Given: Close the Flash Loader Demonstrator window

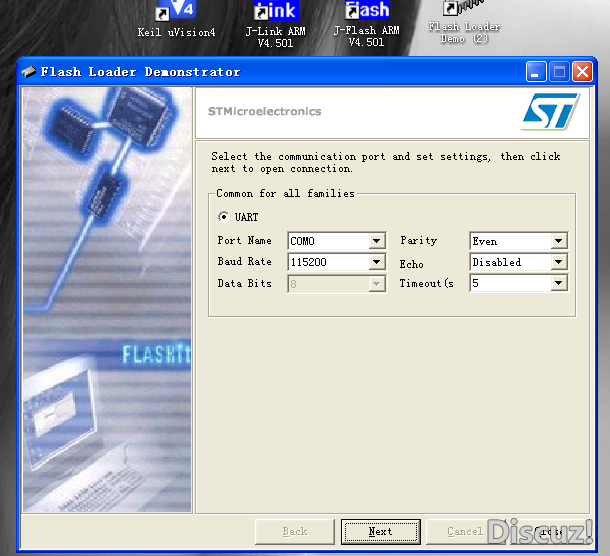Looking at the screenshot, I should pos(582,72).
